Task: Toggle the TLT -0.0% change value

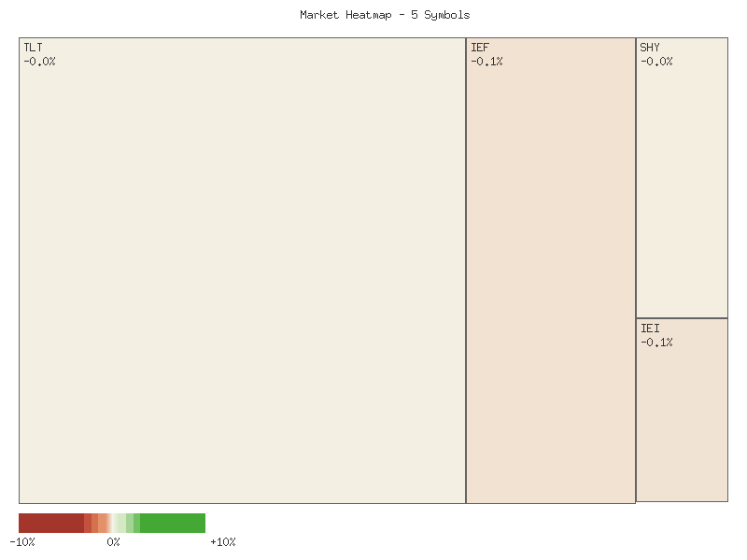Action: 41,60
